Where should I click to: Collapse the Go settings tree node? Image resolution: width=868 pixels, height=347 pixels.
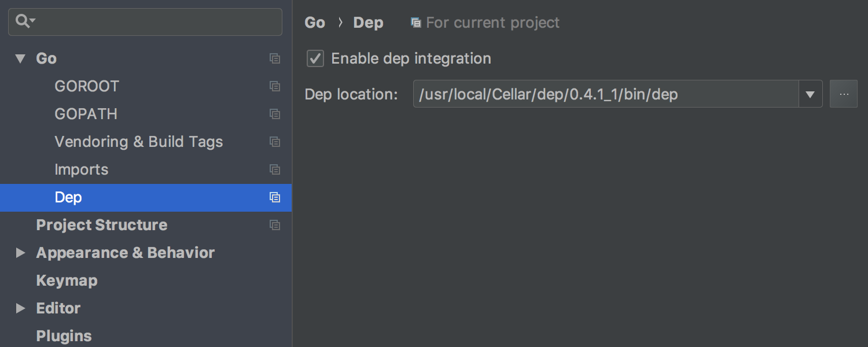click(21, 58)
